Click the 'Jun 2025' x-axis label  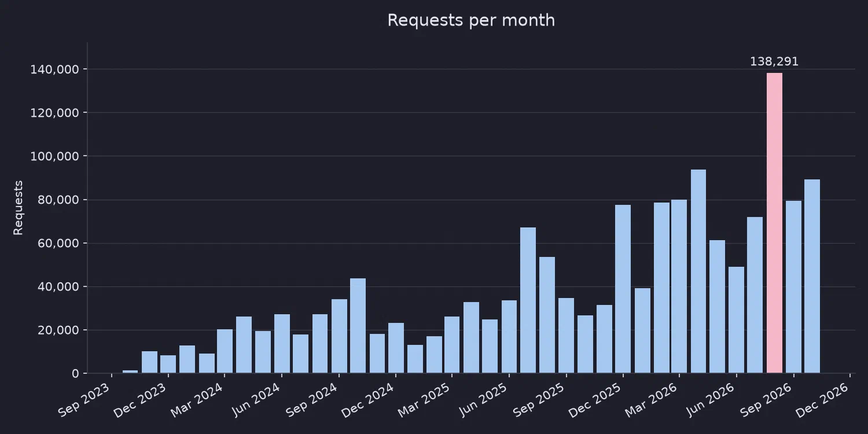pos(485,399)
